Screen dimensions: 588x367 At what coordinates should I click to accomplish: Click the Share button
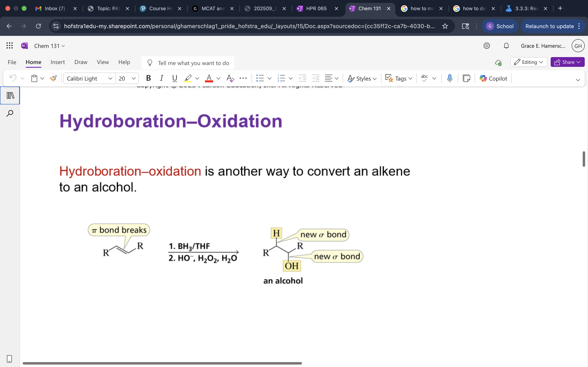coord(567,62)
